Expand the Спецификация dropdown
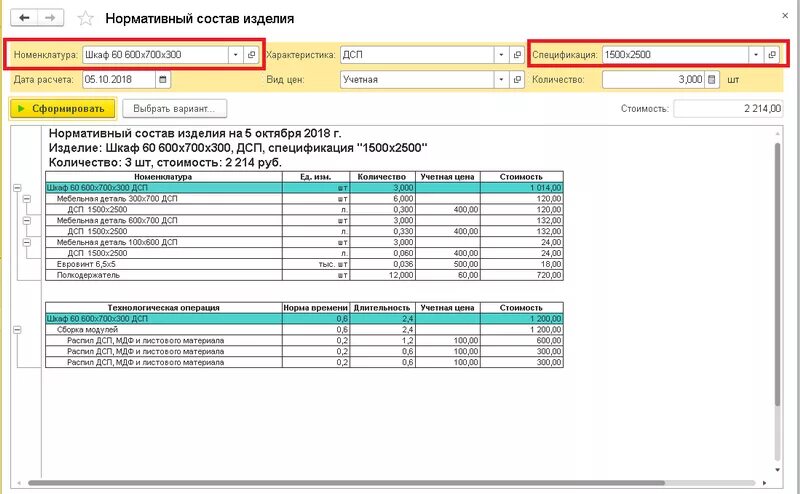The height and width of the screenshot is (494, 800). pos(756,55)
